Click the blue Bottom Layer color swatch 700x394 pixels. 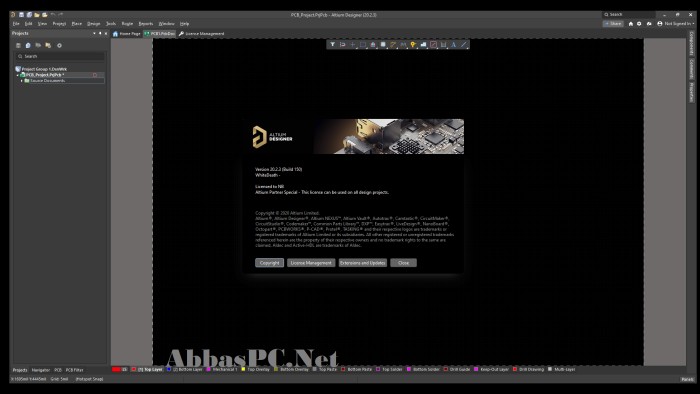pyautogui.click(x=169, y=369)
